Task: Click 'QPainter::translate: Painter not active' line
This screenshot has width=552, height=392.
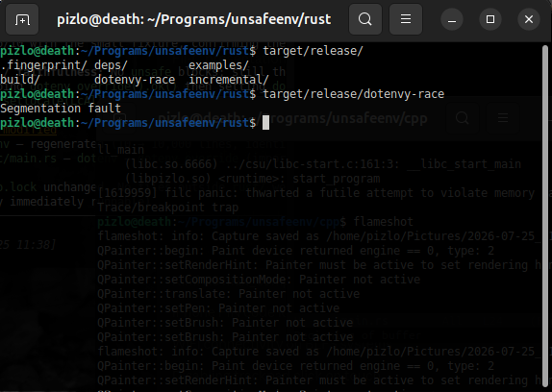Action: point(229,294)
